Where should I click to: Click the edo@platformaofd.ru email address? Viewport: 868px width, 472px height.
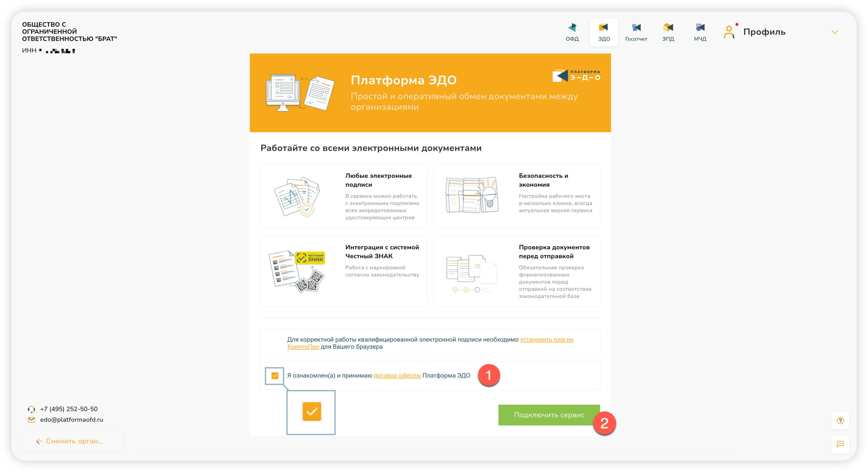point(71,420)
